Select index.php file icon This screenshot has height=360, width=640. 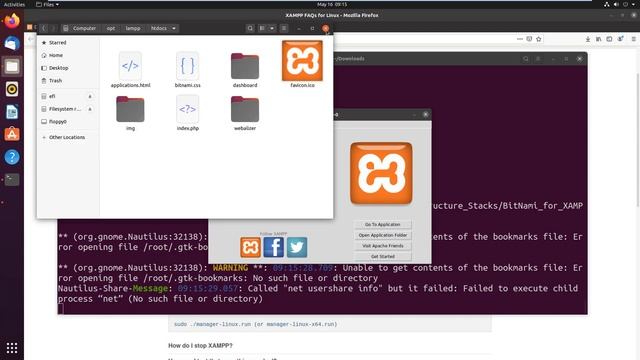tap(187, 109)
